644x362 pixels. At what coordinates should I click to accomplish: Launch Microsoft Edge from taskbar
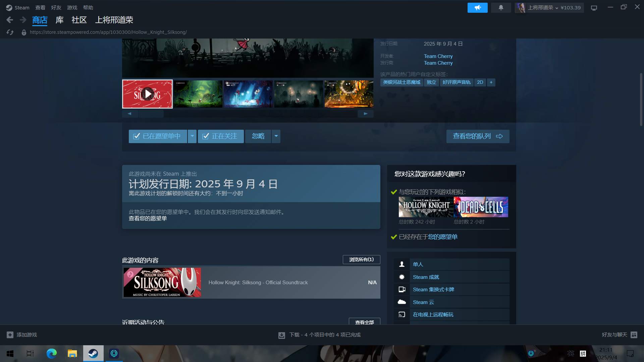pyautogui.click(x=51, y=354)
